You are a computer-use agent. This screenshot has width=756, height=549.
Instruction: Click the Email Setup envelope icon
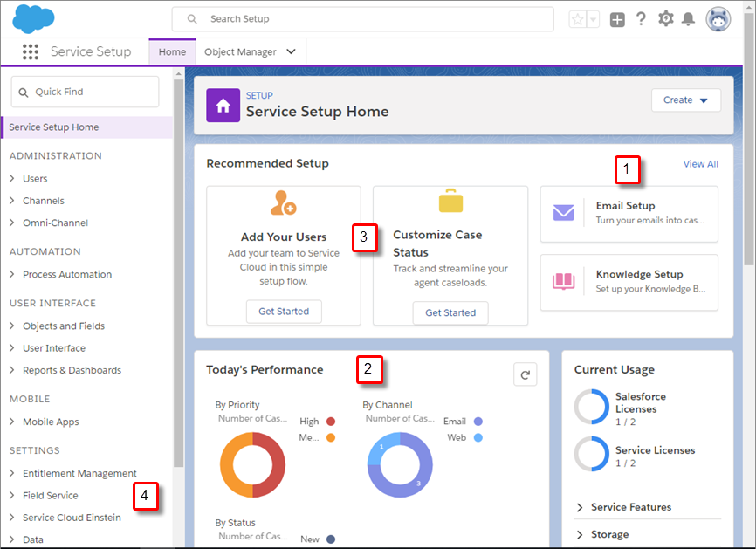point(564,213)
